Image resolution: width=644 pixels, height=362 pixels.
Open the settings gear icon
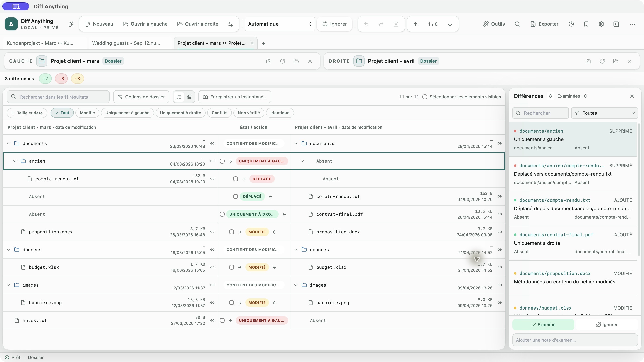click(x=601, y=24)
